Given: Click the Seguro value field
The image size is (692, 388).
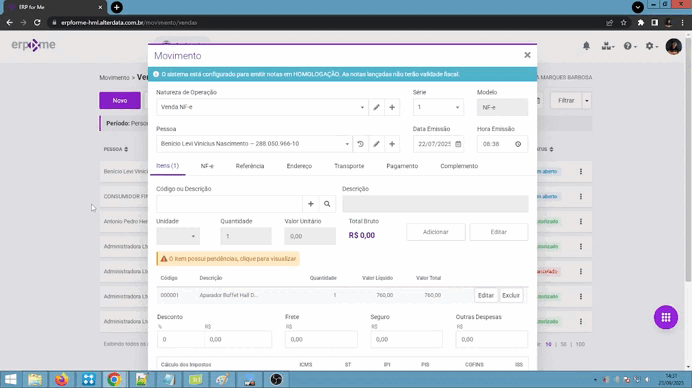Looking at the screenshot, I should 406,339.
